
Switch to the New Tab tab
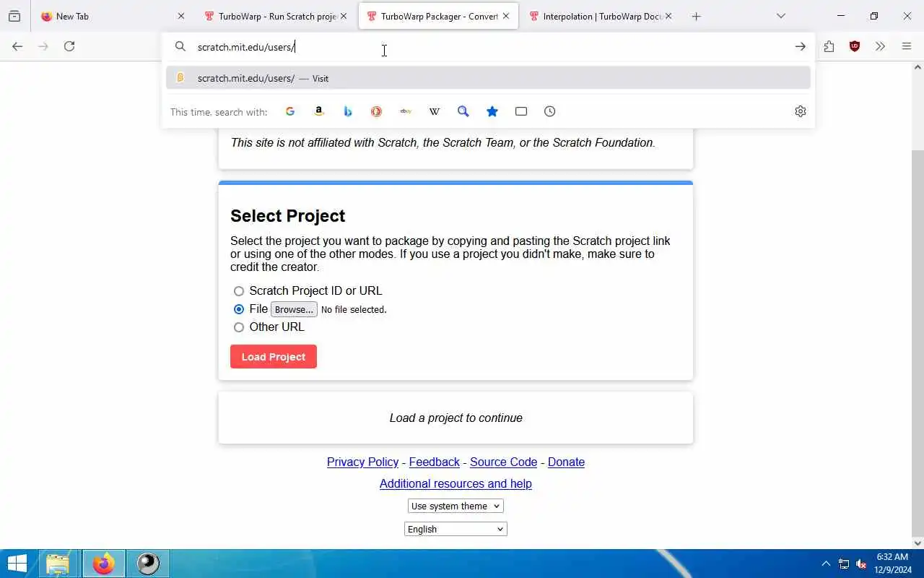click(103, 16)
